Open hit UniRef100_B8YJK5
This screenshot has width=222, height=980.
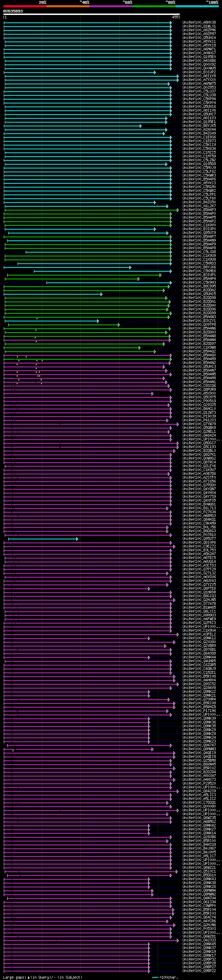click(199, 125)
